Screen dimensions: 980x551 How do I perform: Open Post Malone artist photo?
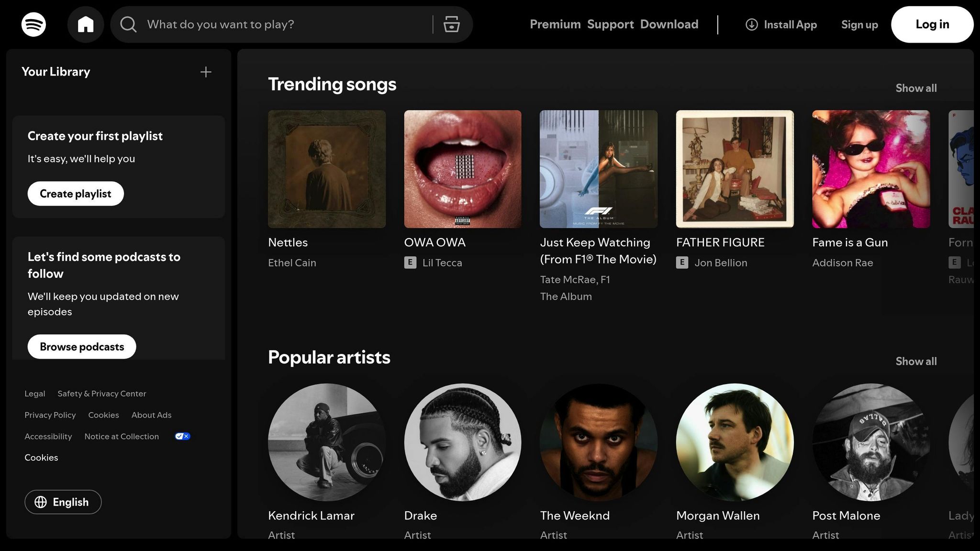coord(871,442)
